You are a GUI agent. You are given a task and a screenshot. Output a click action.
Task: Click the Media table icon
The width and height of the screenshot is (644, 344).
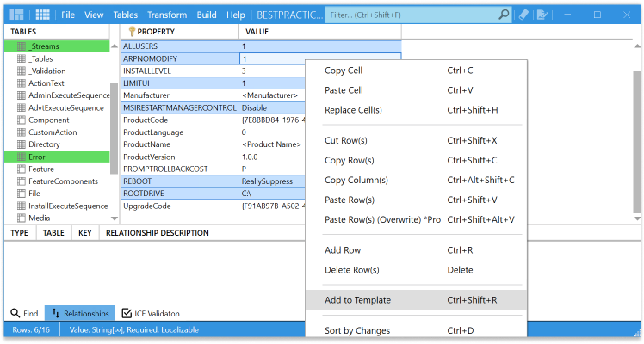(22, 218)
